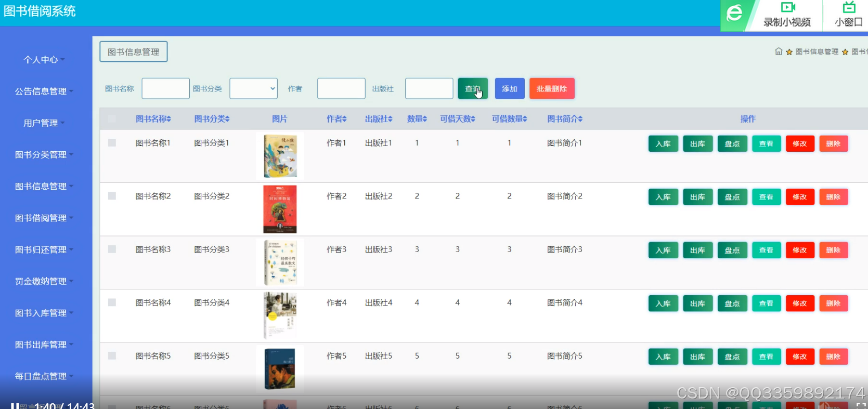Sort by 作者 column arrow
This screenshot has width=868, height=409.
pos(344,119)
